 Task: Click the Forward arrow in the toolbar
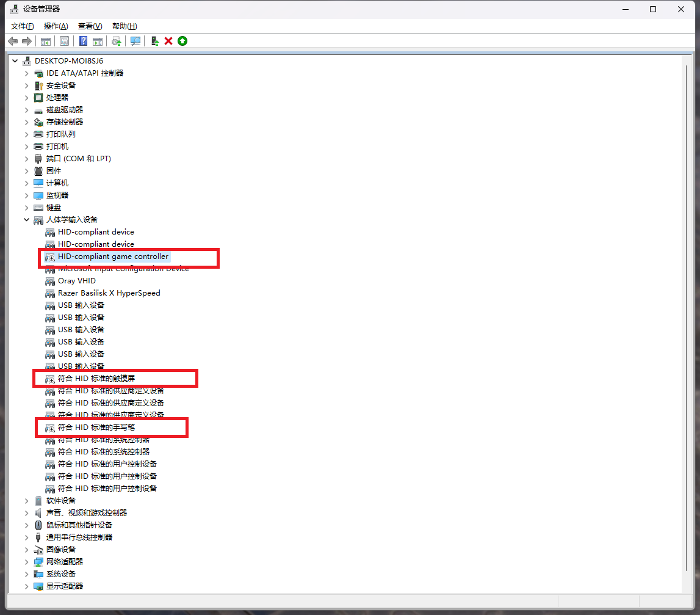tap(27, 41)
